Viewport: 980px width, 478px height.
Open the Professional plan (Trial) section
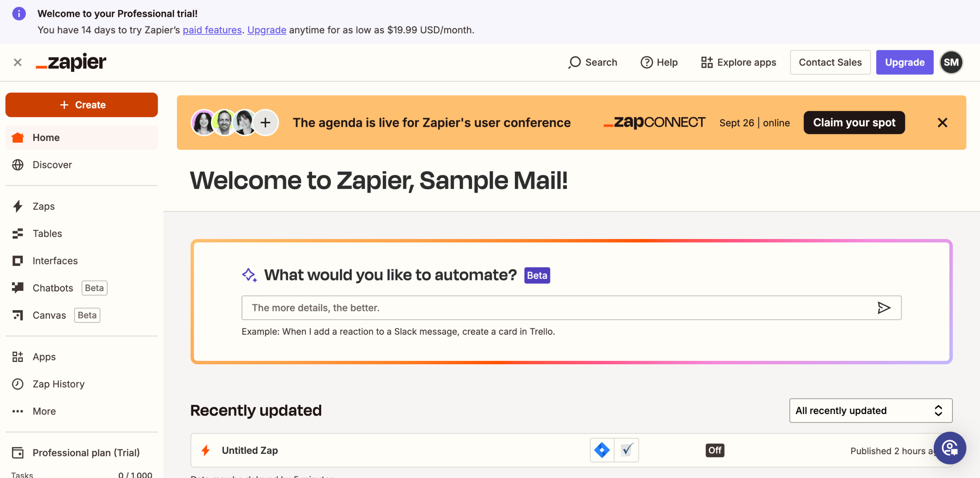tap(86, 453)
